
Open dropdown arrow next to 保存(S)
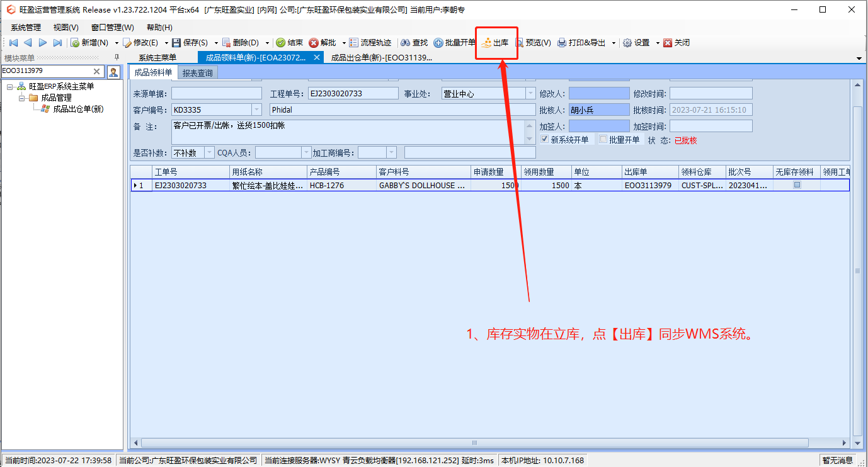point(216,43)
